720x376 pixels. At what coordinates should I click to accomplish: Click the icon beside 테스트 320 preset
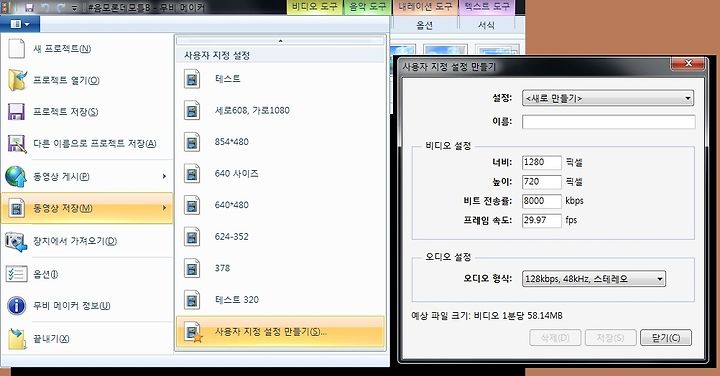click(192, 300)
